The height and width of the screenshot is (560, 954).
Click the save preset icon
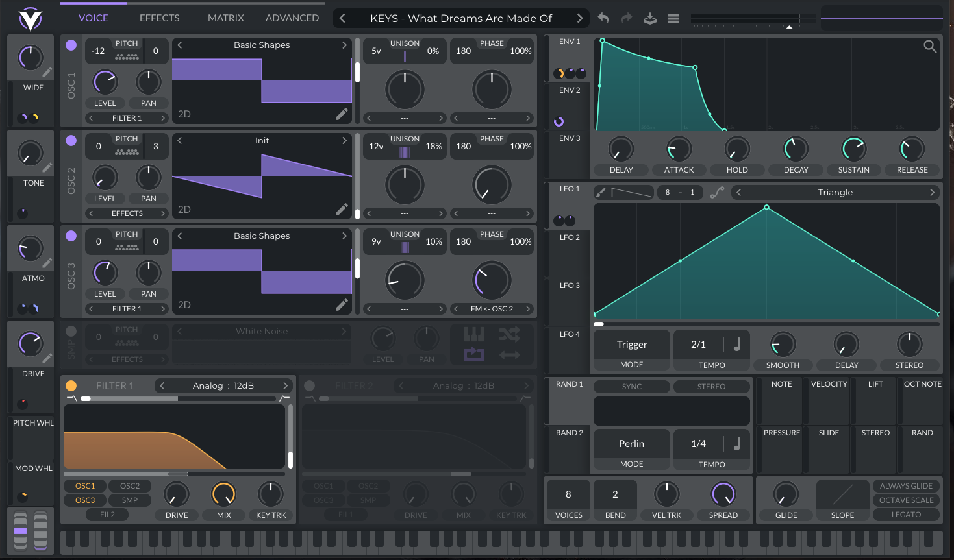(x=650, y=18)
